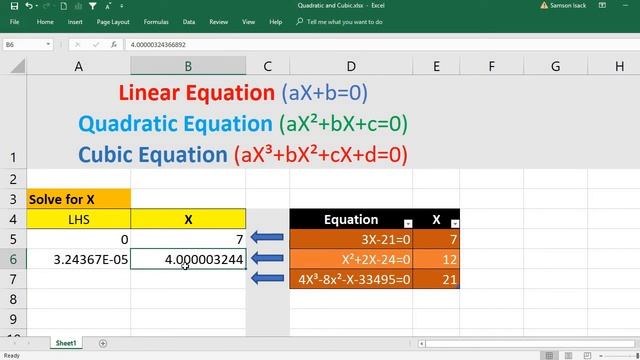The image size is (640, 360).
Task: Select cell A5 containing 0
Action: point(79,239)
